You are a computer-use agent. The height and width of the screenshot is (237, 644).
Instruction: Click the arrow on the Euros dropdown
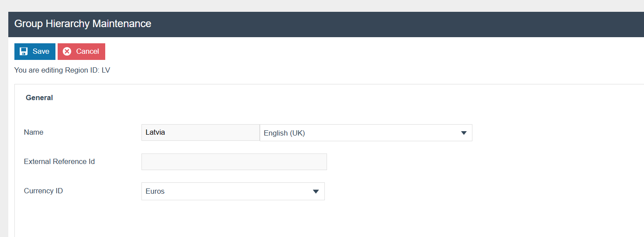[316, 192]
